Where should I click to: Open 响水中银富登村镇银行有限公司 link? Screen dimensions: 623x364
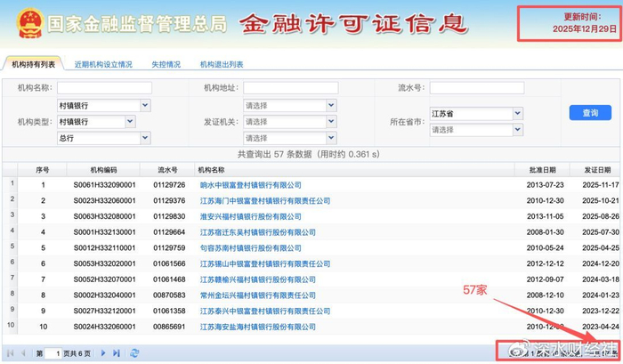pyautogui.click(x=251, y=185)
